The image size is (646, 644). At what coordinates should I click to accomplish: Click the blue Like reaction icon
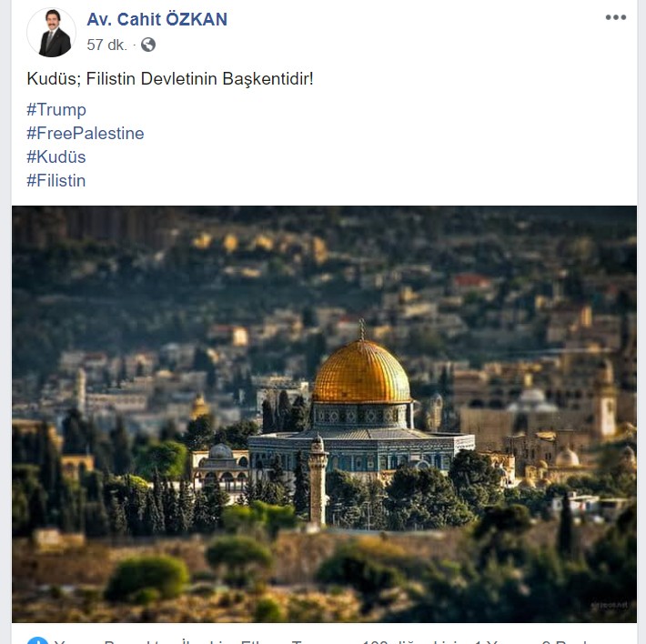(37, 640)
